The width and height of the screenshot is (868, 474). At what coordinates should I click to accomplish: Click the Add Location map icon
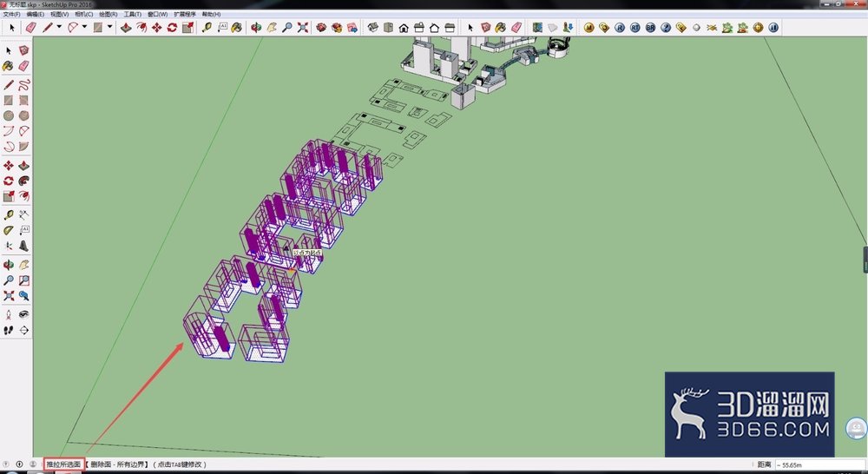(x=537, y=27)
